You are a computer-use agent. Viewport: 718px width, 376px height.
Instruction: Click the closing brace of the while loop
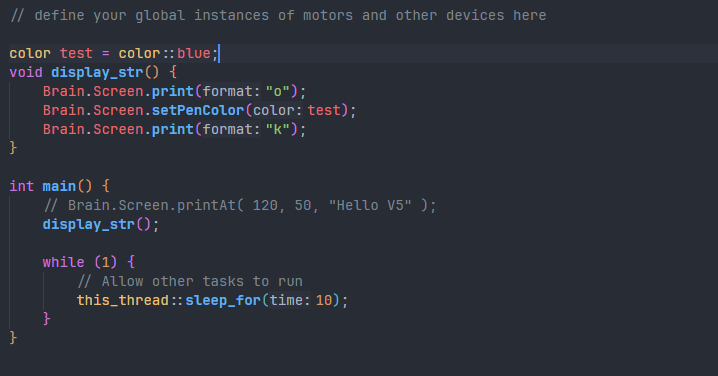[47, 318]
